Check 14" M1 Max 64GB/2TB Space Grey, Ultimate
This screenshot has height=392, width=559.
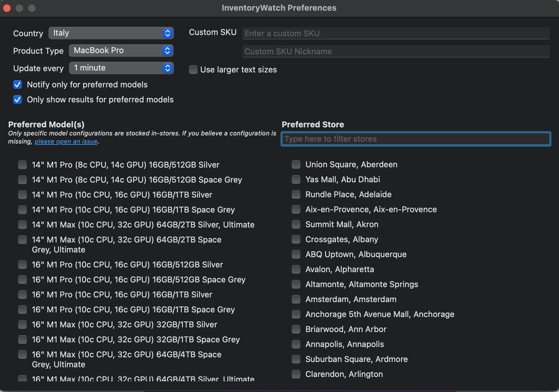click(22, 240)
